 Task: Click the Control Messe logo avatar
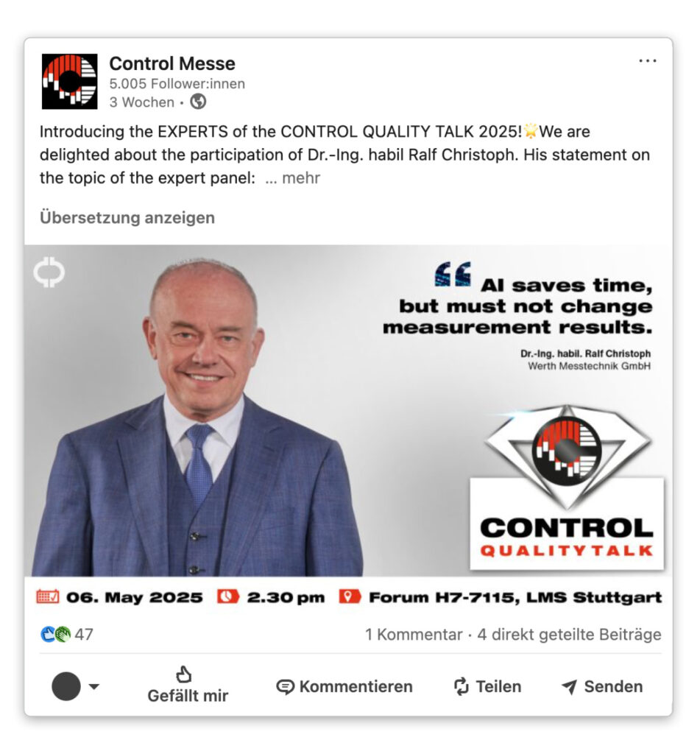(x=70, y=82)
